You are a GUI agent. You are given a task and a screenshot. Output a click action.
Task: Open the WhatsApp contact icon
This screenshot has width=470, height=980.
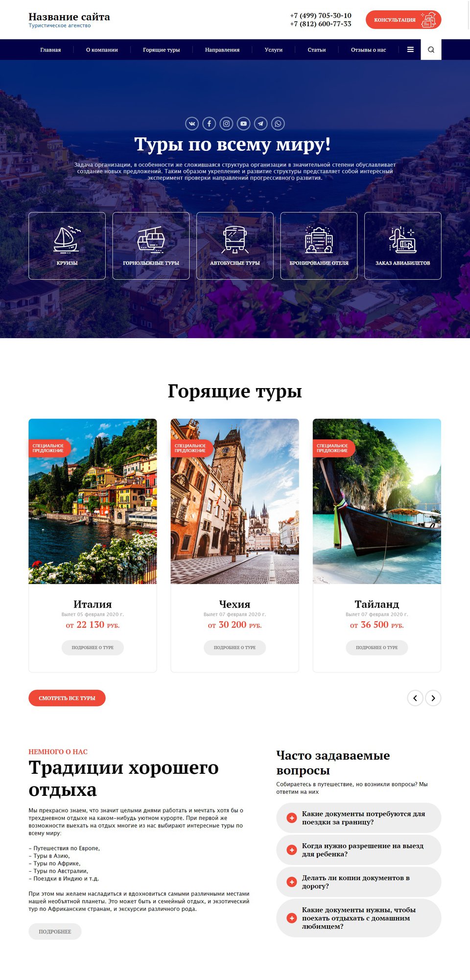pyautogui.click(x=278, y=123)
